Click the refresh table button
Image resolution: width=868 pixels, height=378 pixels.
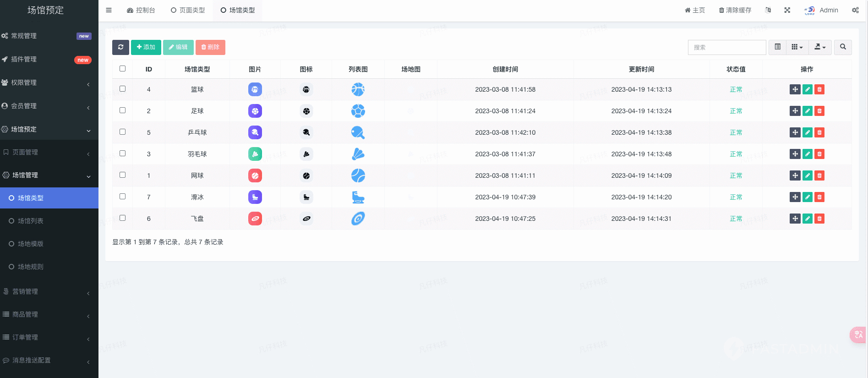120,47
